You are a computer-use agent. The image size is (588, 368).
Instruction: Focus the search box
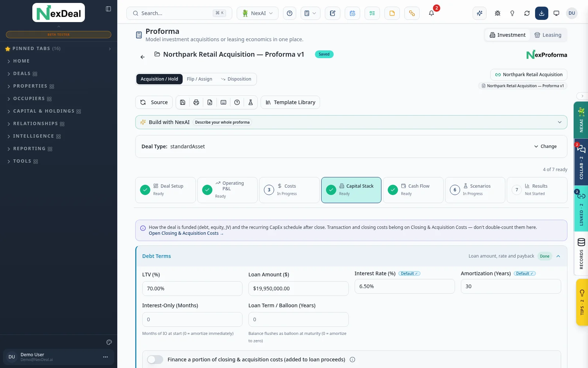tap(179, 13)
